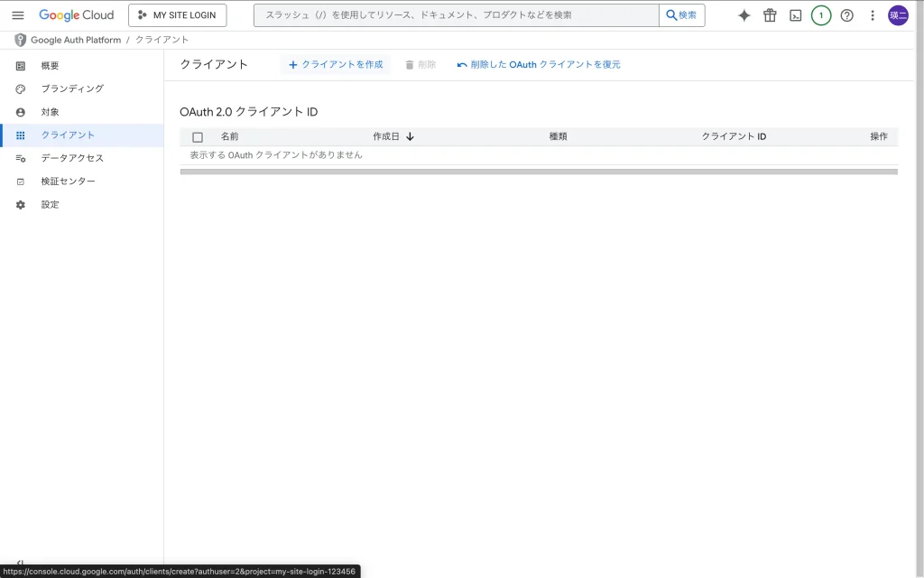Toggle the select-all checkbox in table header
Screen dimensions: 924x578
pos(198,137)
